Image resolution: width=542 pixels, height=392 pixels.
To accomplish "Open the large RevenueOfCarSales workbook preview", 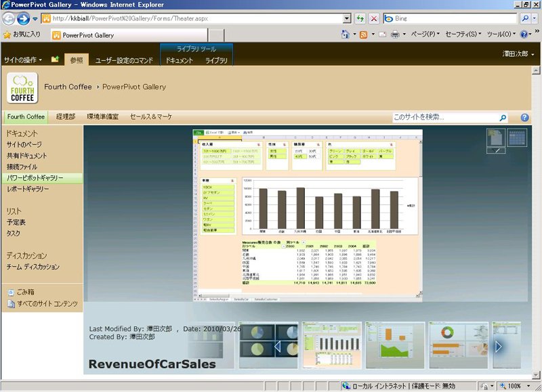I will pyautogui.click(x=308, y=215).
